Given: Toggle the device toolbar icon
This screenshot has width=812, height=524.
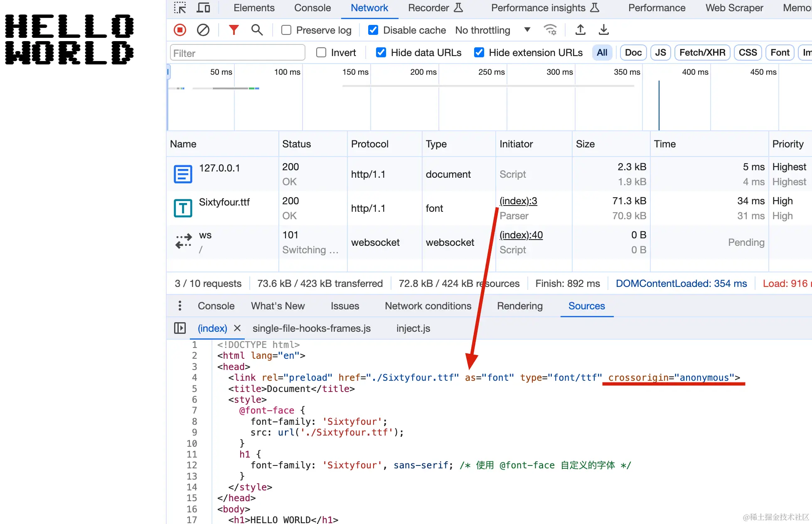Looking at the screenshot, I should click(x=203, y=8).
